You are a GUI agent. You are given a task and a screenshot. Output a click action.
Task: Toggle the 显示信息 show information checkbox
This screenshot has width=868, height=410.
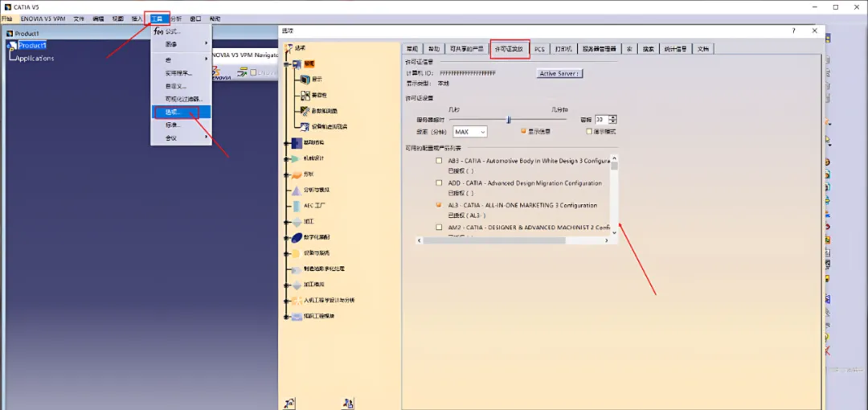click(x=523, y=131)
